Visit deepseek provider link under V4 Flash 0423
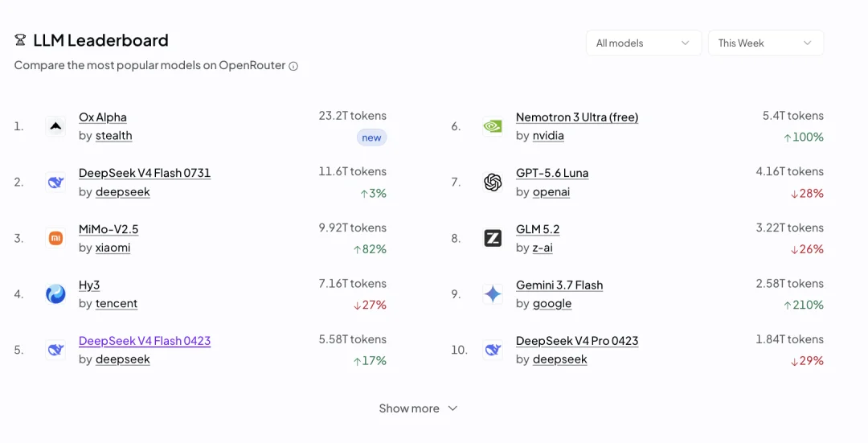 click(x=122, y=359)
